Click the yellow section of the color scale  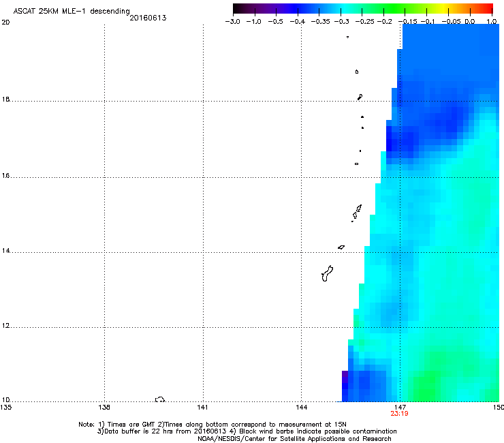[443, 9]
